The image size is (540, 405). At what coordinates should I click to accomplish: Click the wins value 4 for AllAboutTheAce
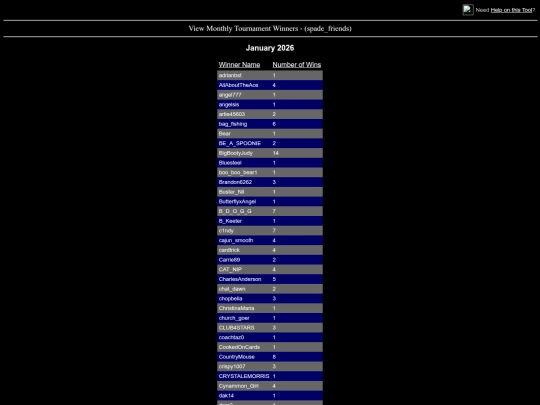(x=274, y=85)
